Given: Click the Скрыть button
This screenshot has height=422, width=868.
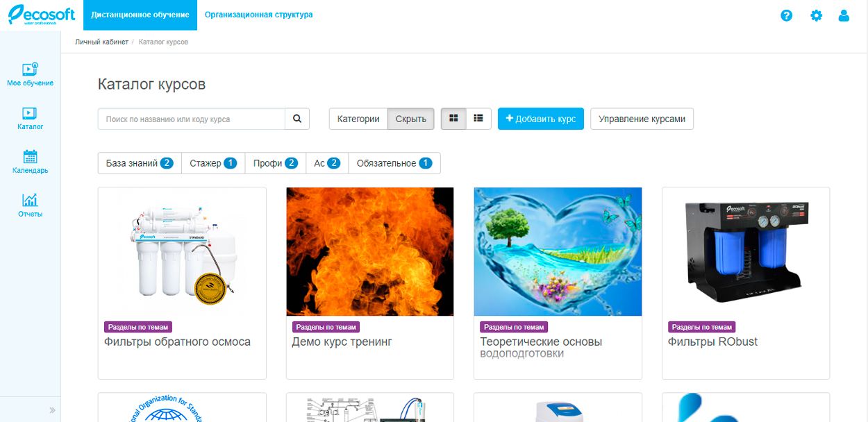Looking at the screenshot, I should click(x=411, y=119).
